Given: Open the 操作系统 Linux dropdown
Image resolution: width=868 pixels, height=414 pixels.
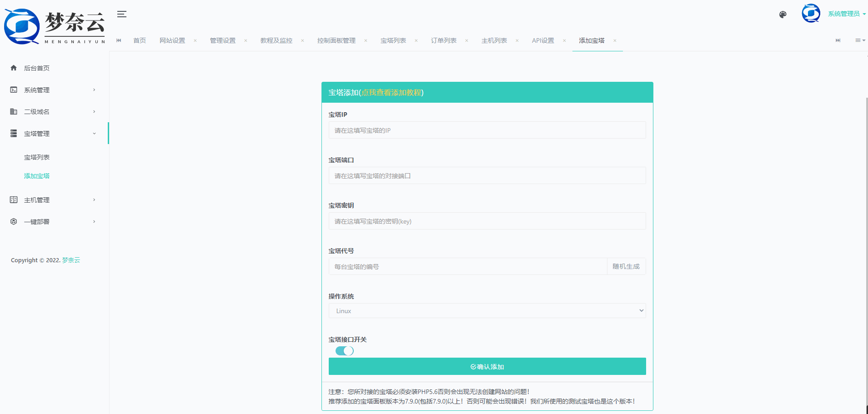Looking at the screenshot, I should point(487,311).
